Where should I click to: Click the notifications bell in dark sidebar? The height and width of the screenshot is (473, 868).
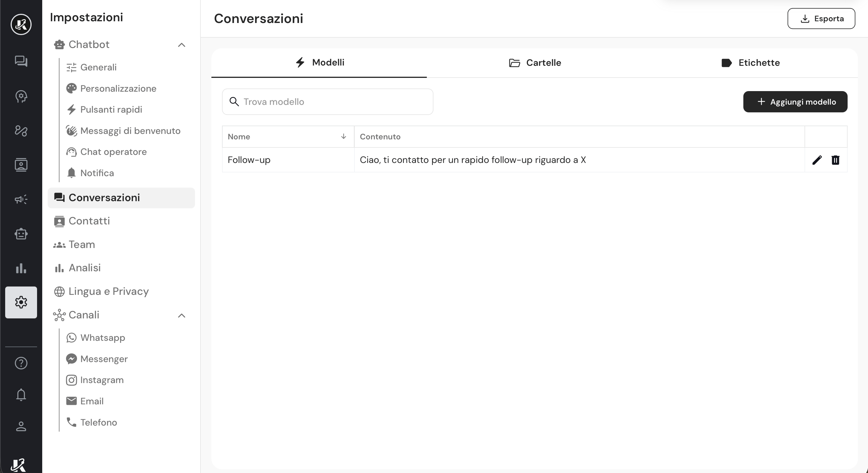(21, 395)
